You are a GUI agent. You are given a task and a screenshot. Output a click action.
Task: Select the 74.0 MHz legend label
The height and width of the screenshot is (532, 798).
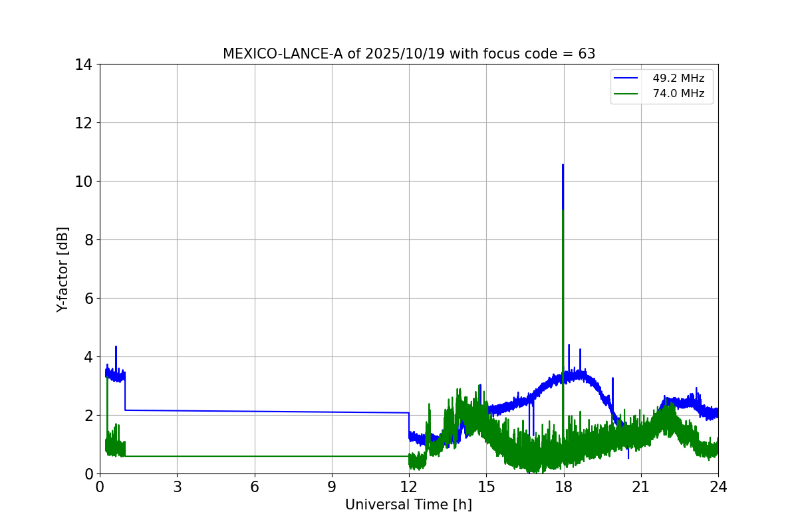coord(678,94)
